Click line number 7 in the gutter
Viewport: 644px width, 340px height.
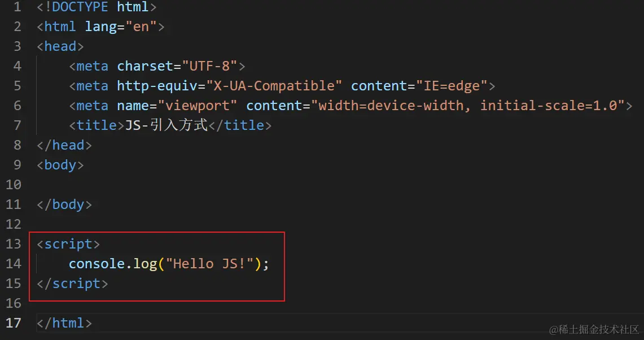pyautogui.click(x=17, y=125)
